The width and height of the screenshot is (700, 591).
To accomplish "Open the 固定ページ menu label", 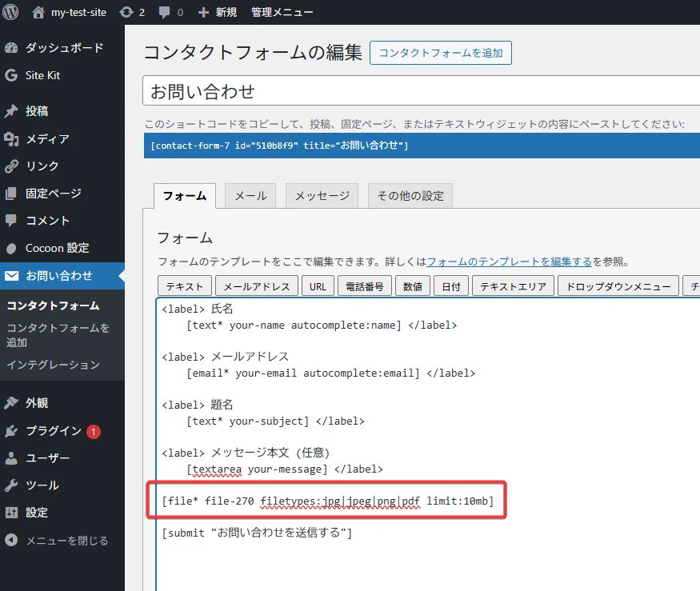I will coord(54,194).
